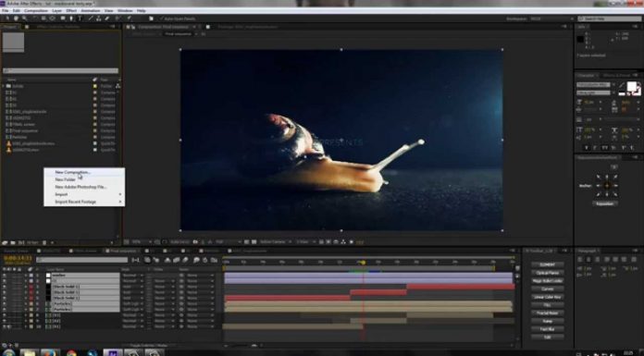Hide layer 10 eye toggle
Image resolution: width=644 pixels, height=356 pixels.
click(5, 326)
